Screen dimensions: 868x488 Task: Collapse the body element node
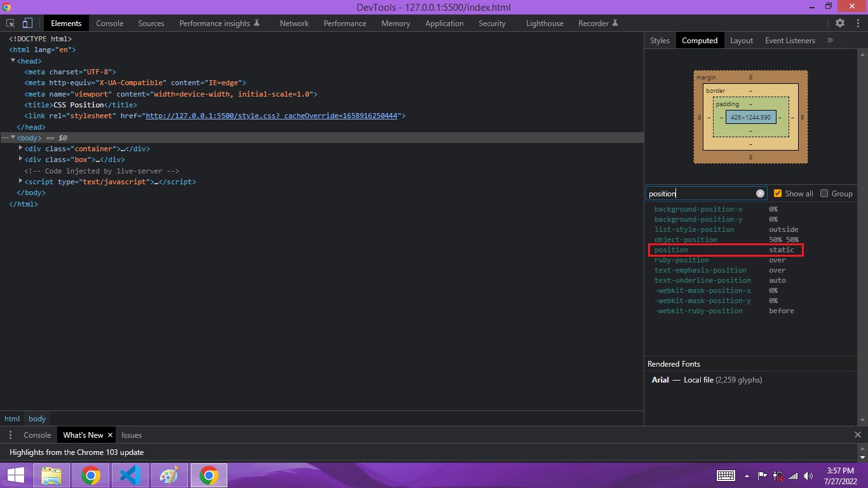[13, 137]
